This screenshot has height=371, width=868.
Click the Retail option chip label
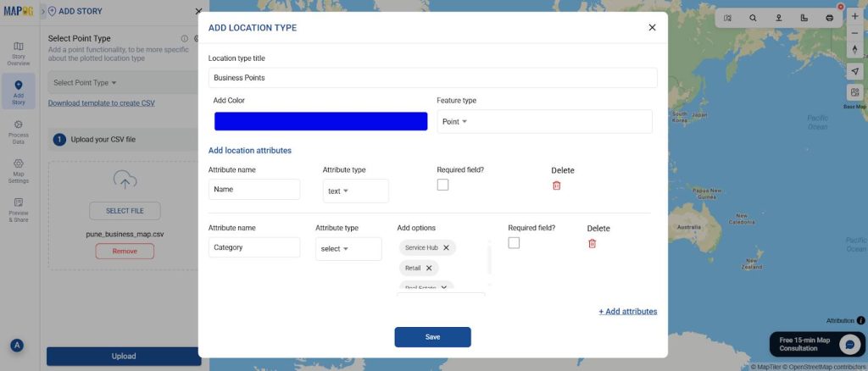[413, 269]
